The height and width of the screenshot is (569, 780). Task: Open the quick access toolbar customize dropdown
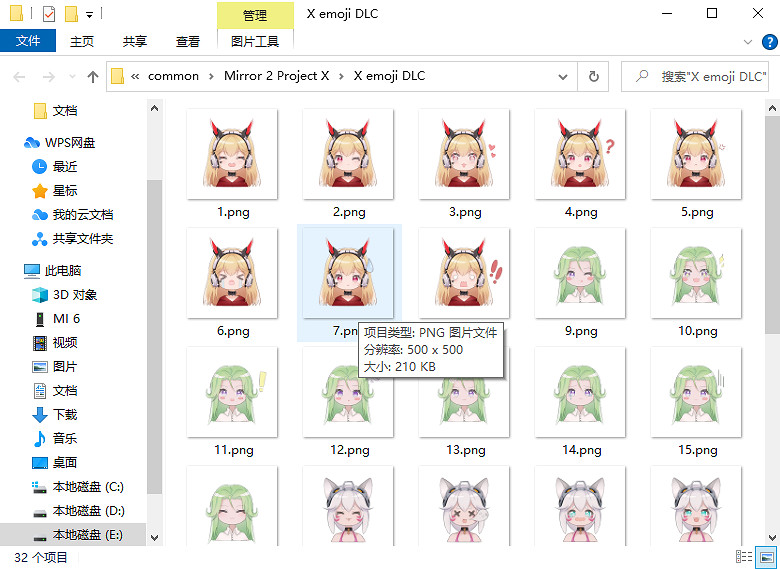pyautogui.click(x=90, y=15)
